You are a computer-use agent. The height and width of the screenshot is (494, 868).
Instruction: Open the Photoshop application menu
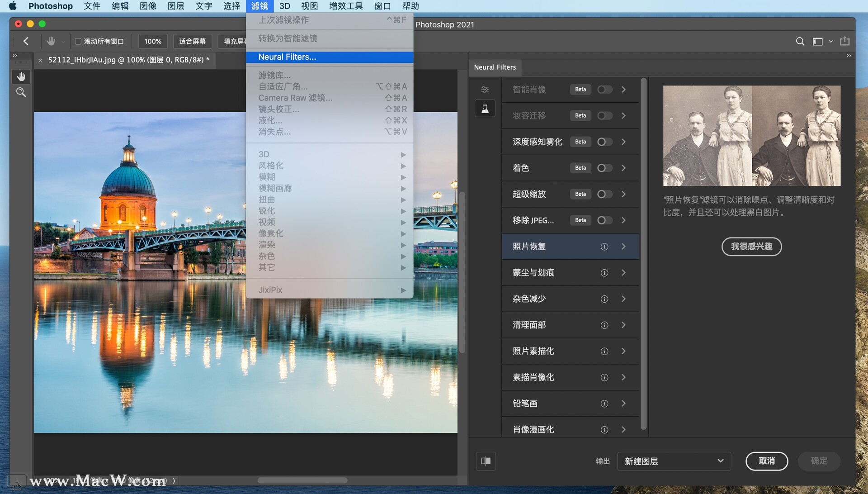click(x=51, y=6)
